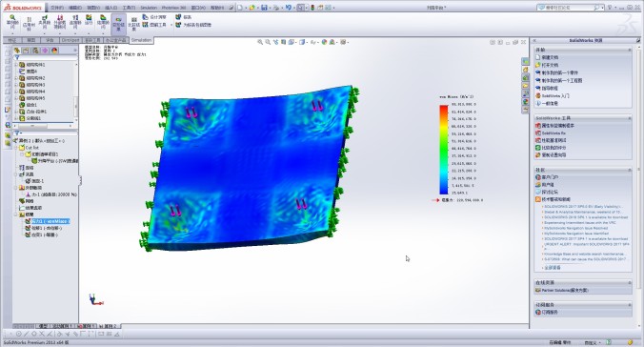
Task: Click the New document icon in the quick access bar
Action: click(x=240, y=8)
